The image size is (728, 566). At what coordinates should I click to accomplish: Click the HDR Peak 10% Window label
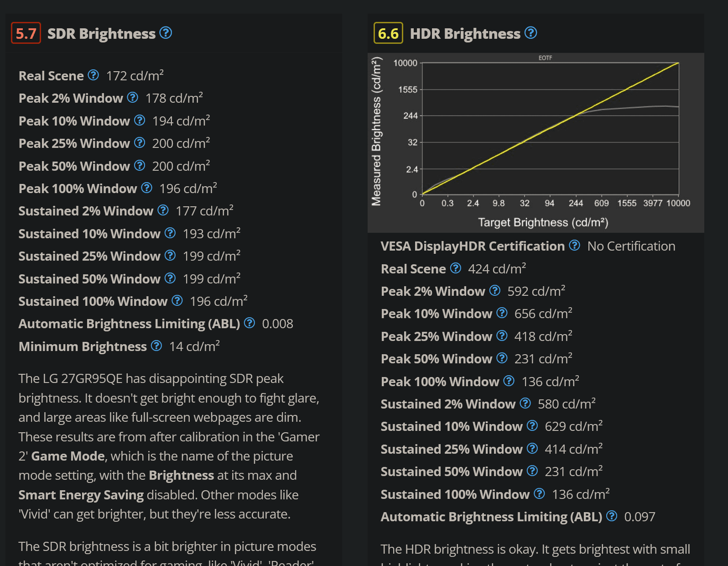[x=437, y=314]
